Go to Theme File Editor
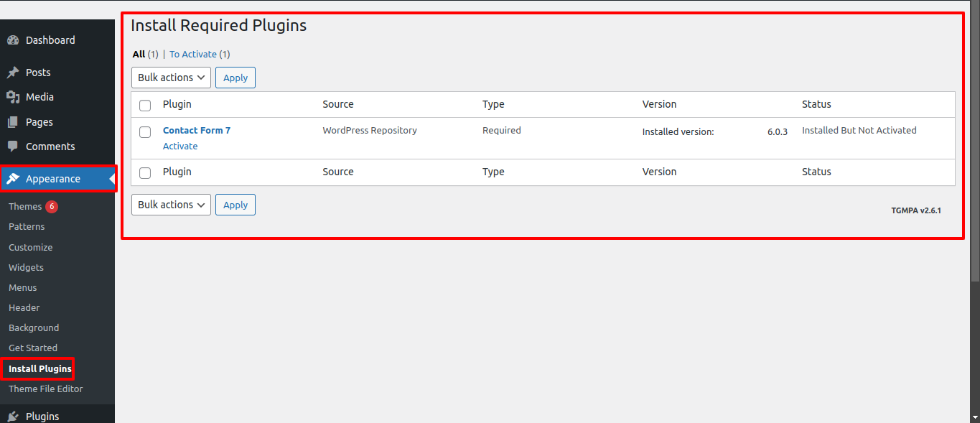 pos(46,389)
